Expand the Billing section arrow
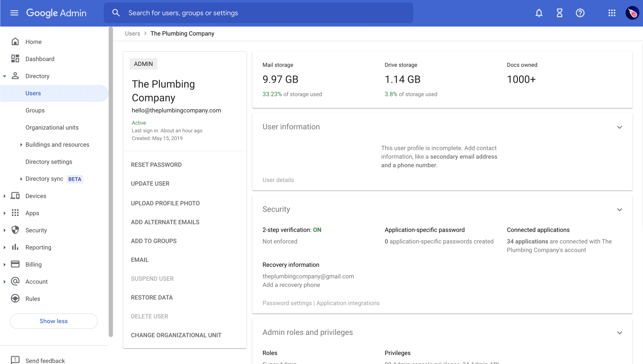 (x=4, y=265)
